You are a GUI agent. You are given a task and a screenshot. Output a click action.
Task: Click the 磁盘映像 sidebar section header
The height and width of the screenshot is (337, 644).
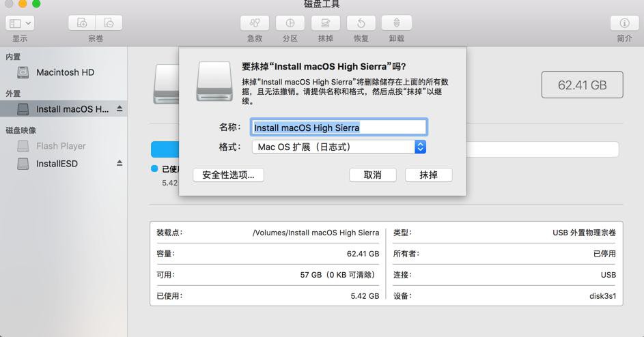pyautogui.click(x=21, y=130)
